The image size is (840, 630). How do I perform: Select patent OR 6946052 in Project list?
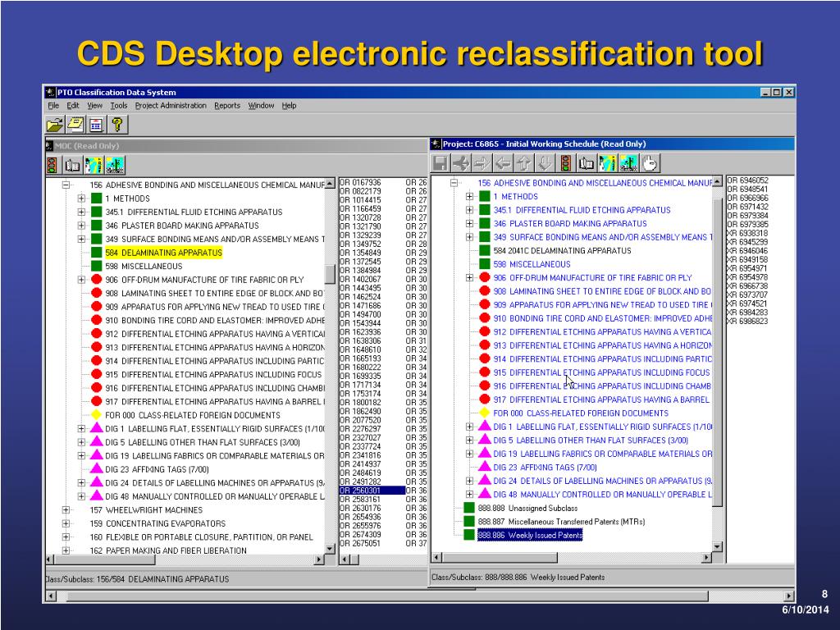tap(747, 180)
